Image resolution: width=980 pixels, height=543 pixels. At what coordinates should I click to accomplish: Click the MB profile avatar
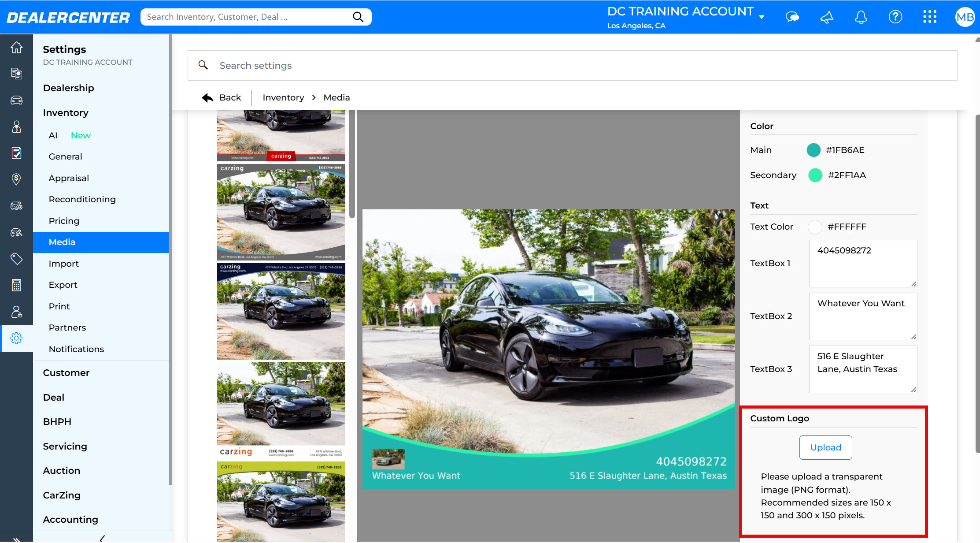[x=965, y=17]
